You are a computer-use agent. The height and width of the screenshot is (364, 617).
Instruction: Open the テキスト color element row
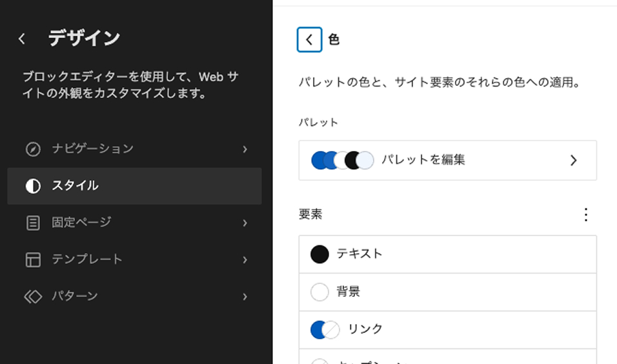[448, 254]
